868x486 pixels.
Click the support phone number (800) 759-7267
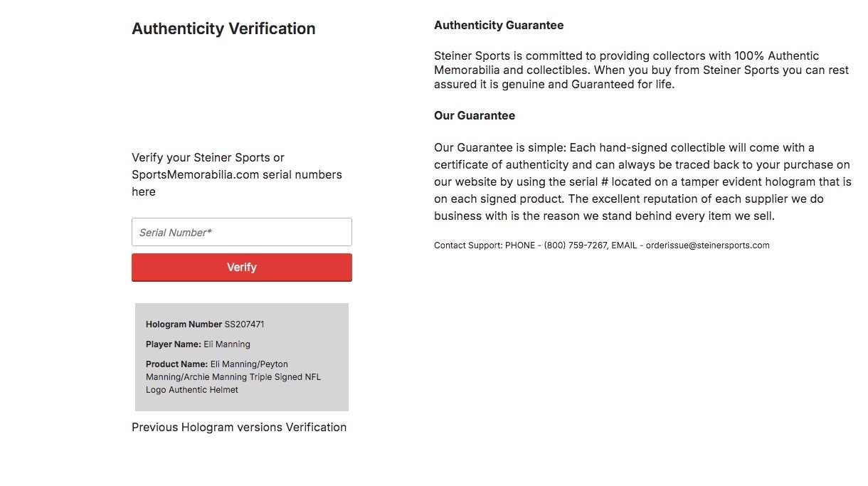click(x=576, y=245)
